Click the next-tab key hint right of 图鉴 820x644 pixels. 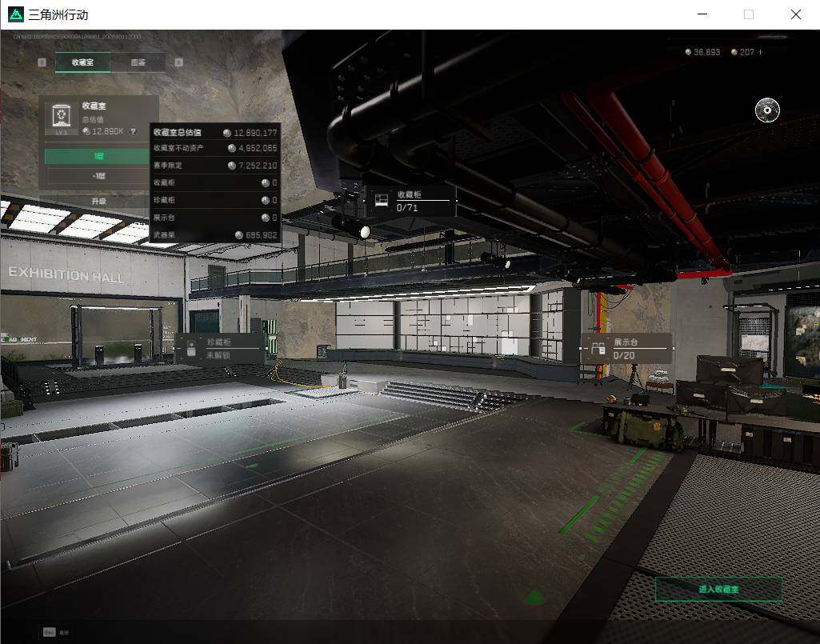coord(179,62)
